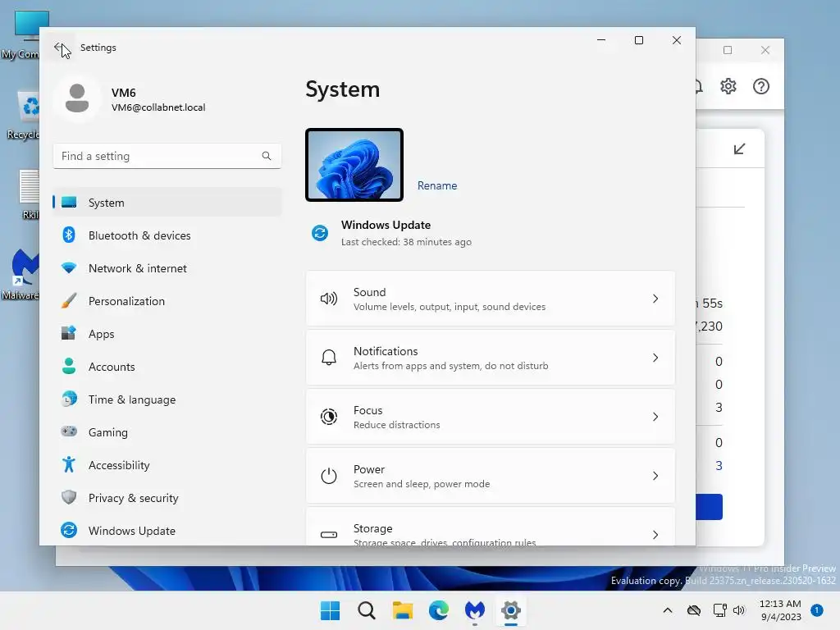This screenshot has width=840, height=630.
Task: Click the VM6@collabnet.local account email
Action: (158, 107)
